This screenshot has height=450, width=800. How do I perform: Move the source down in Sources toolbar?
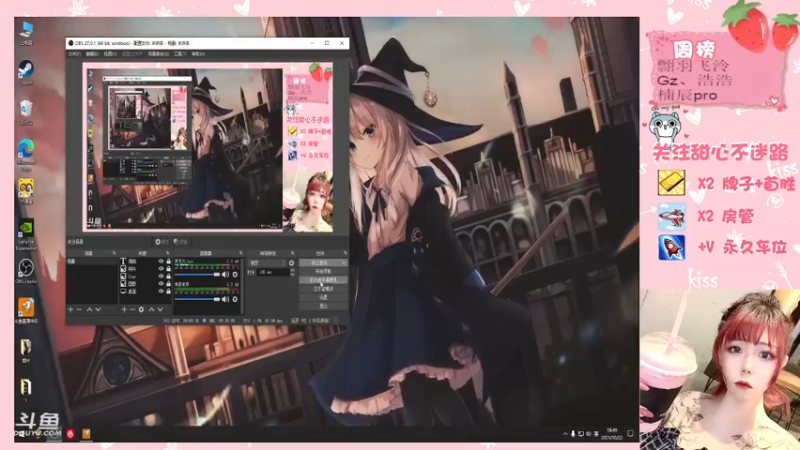160,309
